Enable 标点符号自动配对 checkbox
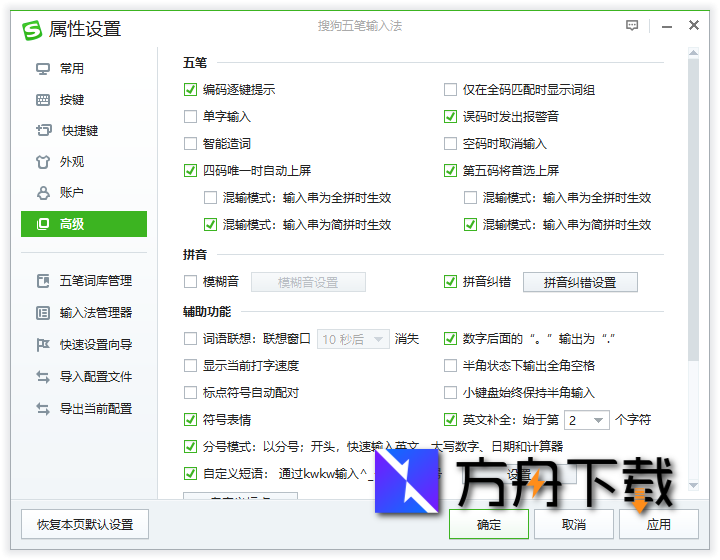Viewport: 720px width, 560px height. click(x=191, y=393)
